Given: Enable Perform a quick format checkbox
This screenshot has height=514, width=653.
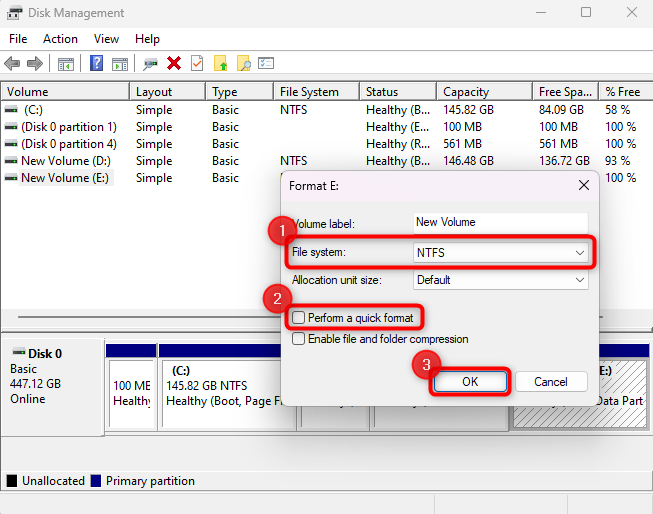Looking at the screenshot, I should pos(298,318).
